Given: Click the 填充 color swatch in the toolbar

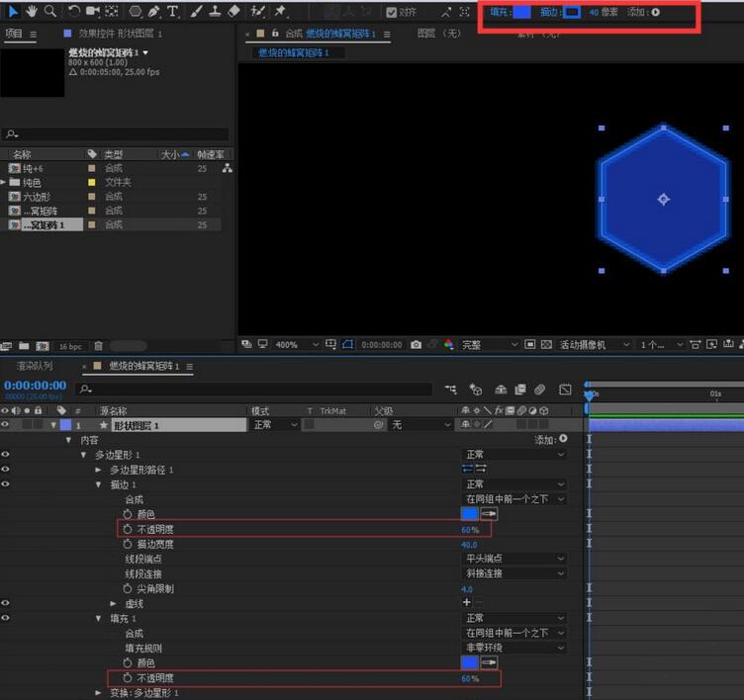Looking at the screenshot, I should (x=521, y=12).
